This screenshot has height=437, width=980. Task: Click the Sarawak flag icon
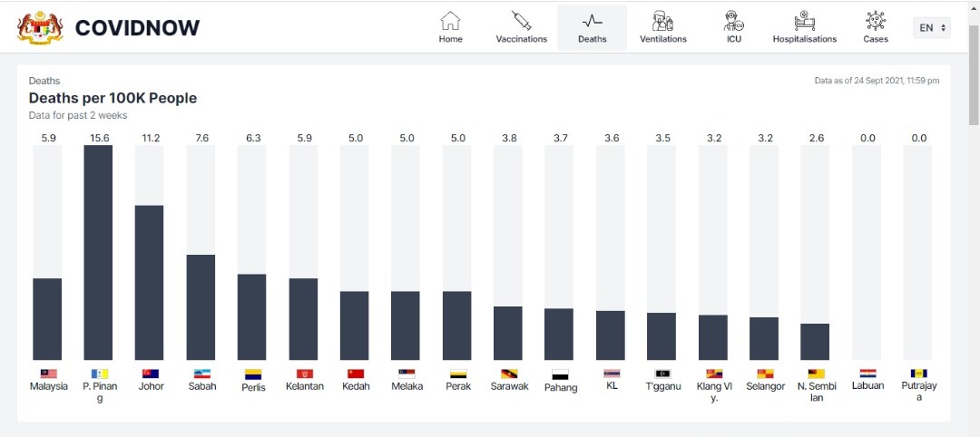click(509, 374)
